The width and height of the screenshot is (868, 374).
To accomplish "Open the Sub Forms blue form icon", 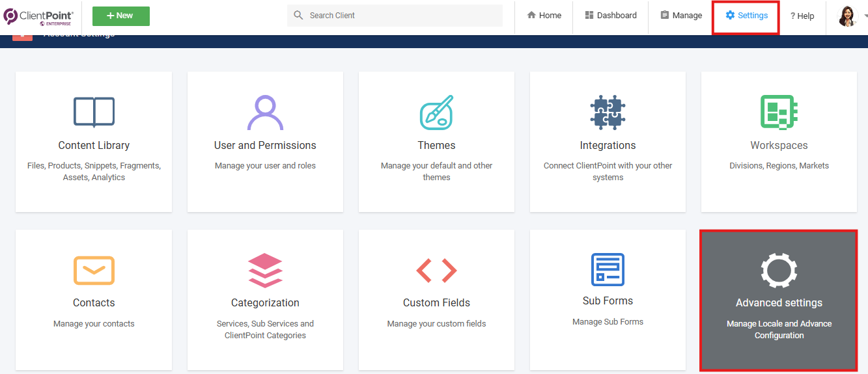I will coord(608,269).
